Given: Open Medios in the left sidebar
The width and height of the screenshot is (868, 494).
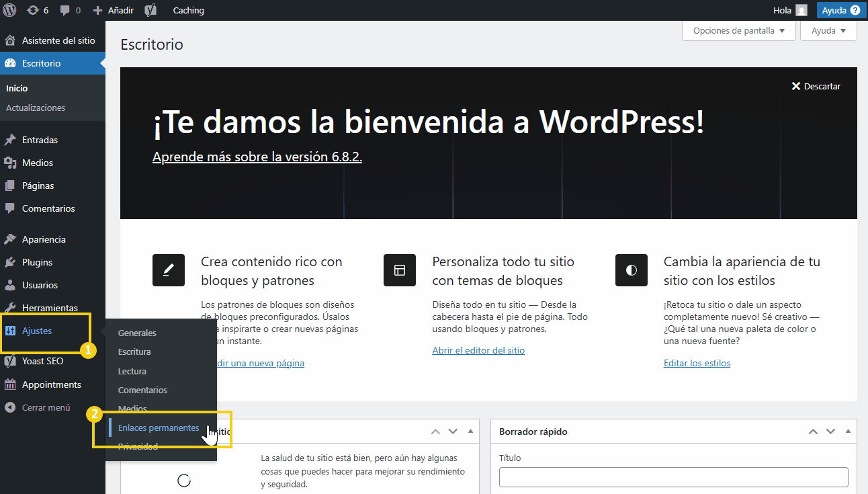Looking at the screenshot, I should point(37,163).
